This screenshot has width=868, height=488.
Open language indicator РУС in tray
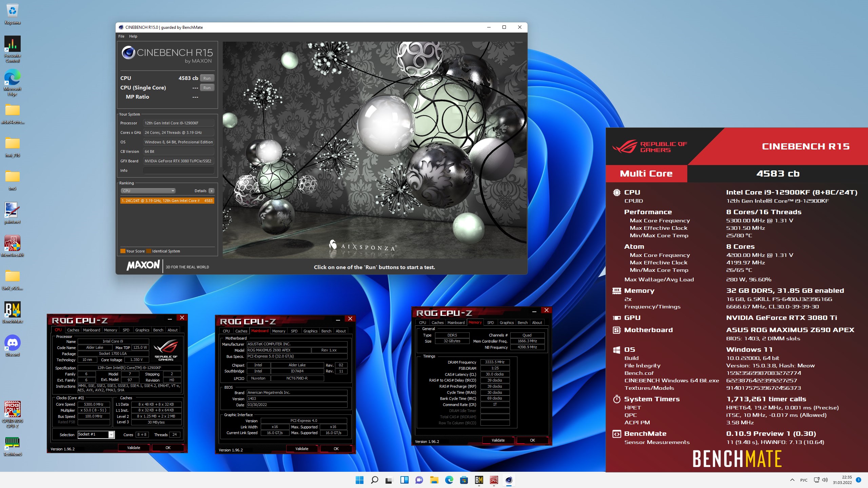click(804, 480)
